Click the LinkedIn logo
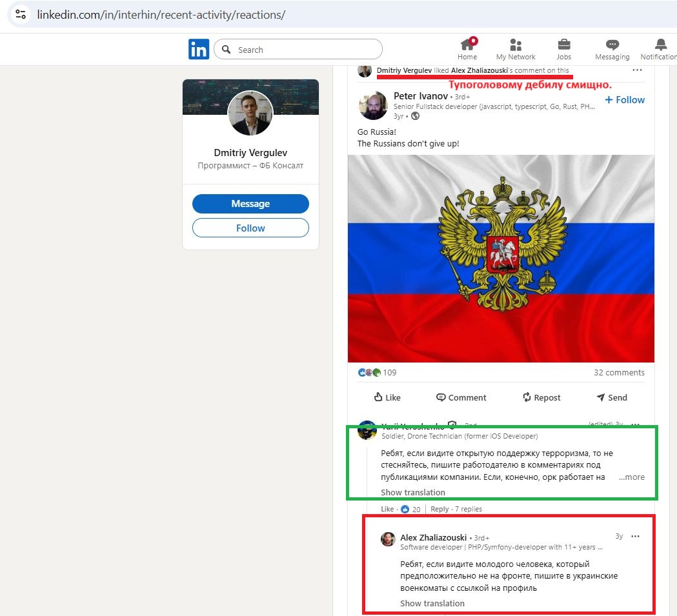 (199, 48)
